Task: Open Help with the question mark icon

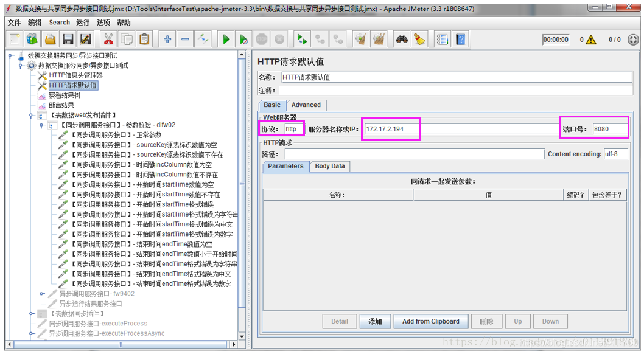Action: 460,40
